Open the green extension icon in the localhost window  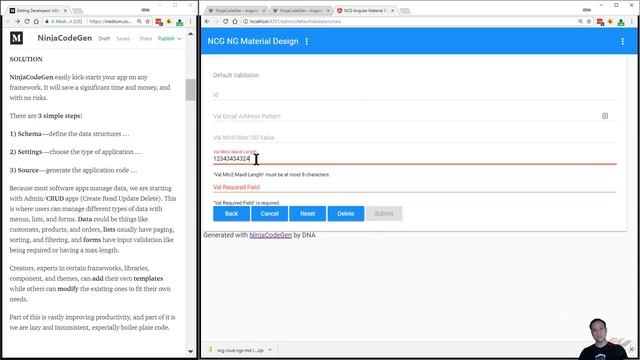click(x=621, y=22)
